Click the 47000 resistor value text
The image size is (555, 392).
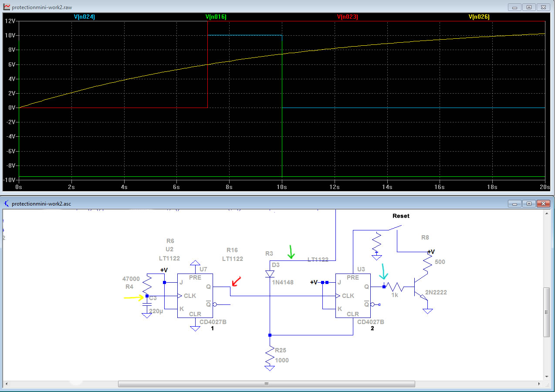click(131, 279)
